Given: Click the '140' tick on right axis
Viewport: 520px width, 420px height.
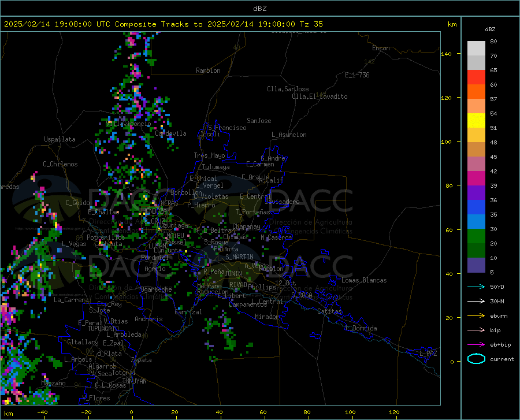Looking at the screenshot, I should 447,54.
